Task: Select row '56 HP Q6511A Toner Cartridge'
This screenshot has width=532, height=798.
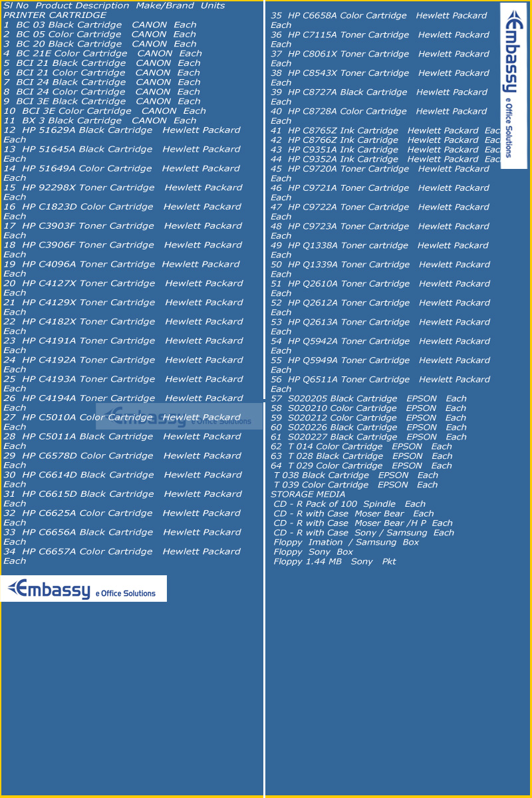Action: click(380, 384)
